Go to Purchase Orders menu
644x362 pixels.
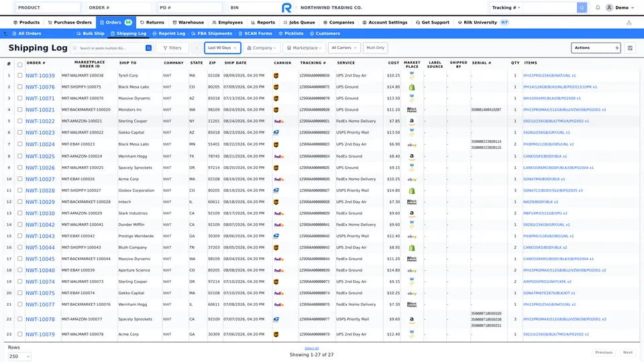[x=70, y=23]
